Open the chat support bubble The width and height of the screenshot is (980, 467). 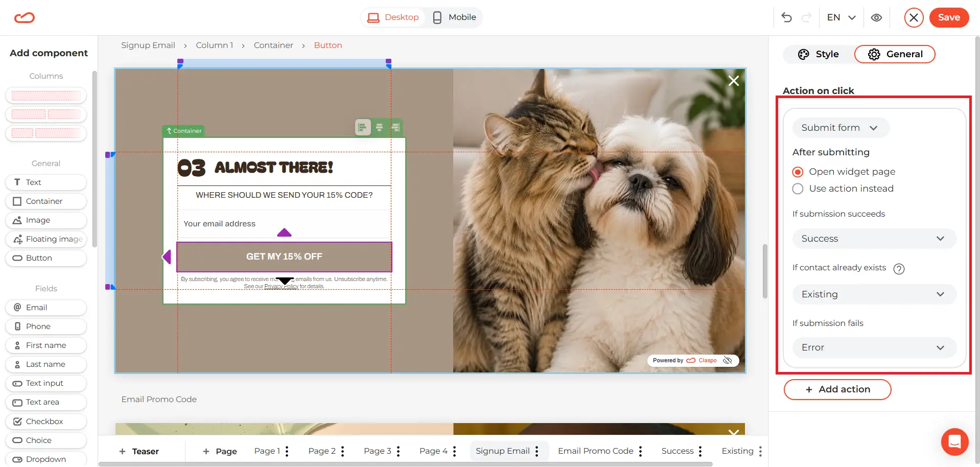954,441
